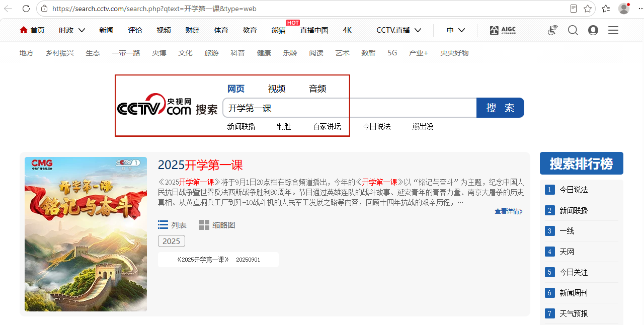The image size is (644, 325).
Task: Click suggested keyword 新闻联播 under the search box
Action: (241, 126)
